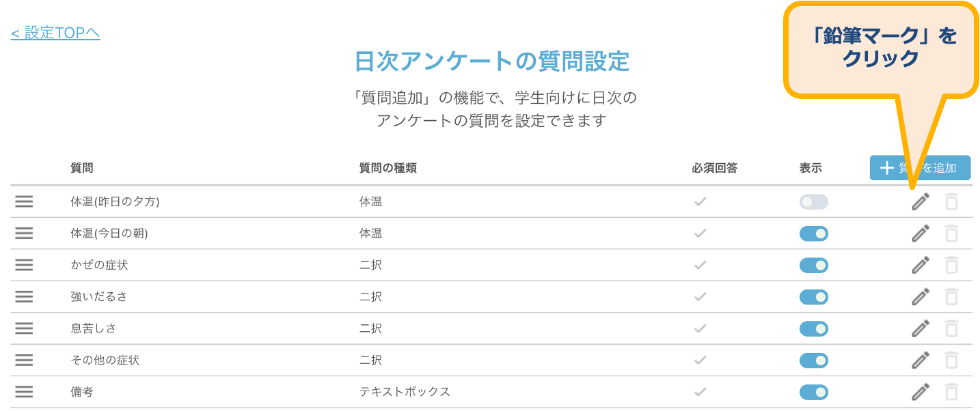Edit the 体温(今日の朝) question with pencil icon
The height and width of the screenshot is (411, 980).
point(921,233)
